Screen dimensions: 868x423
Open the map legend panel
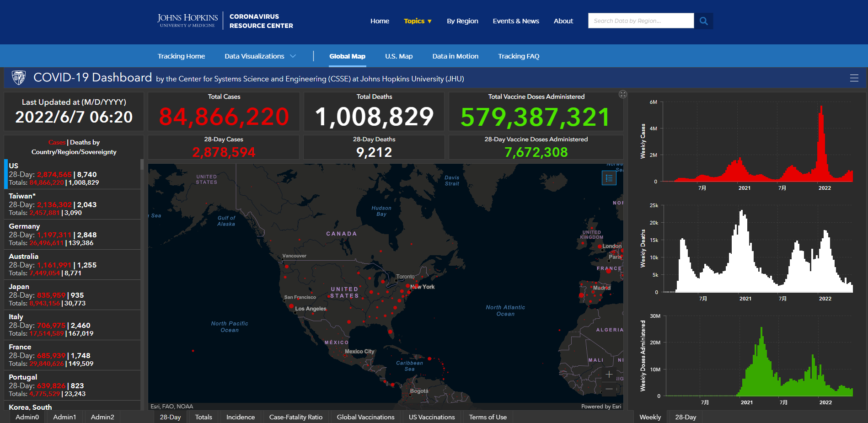[609, 178]
